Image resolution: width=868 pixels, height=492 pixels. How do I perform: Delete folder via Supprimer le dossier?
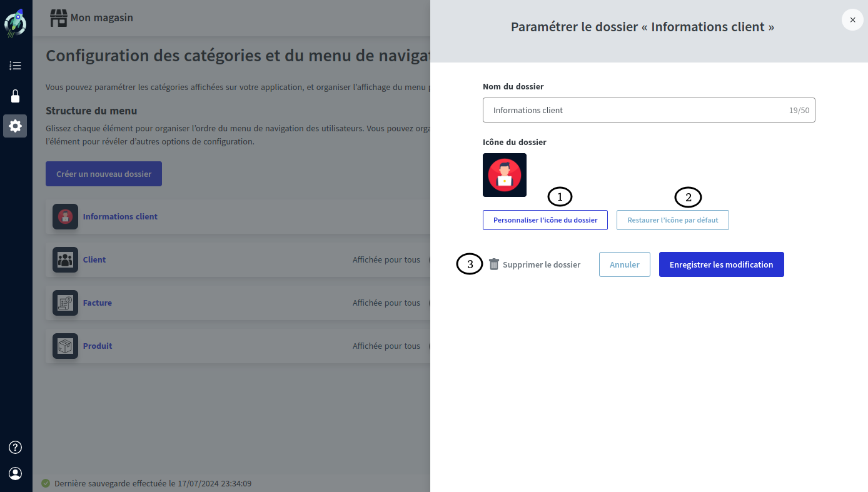[x=542, y=264]
